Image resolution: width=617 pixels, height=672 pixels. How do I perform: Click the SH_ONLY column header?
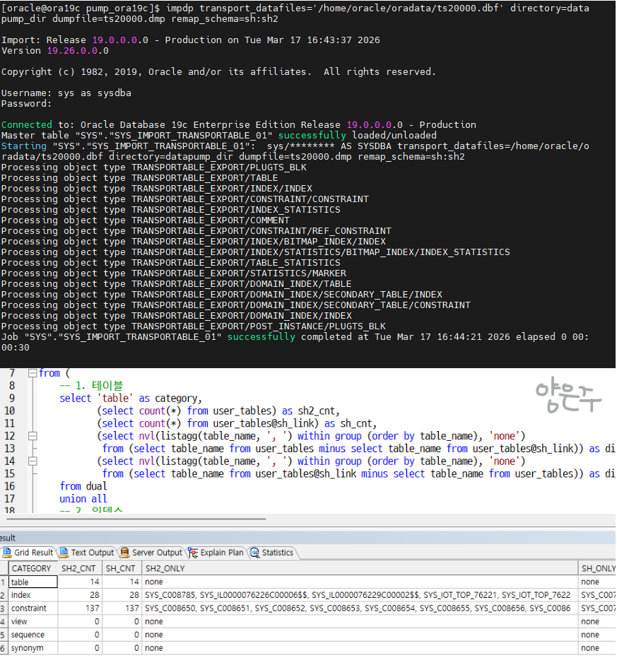(597, 568)
